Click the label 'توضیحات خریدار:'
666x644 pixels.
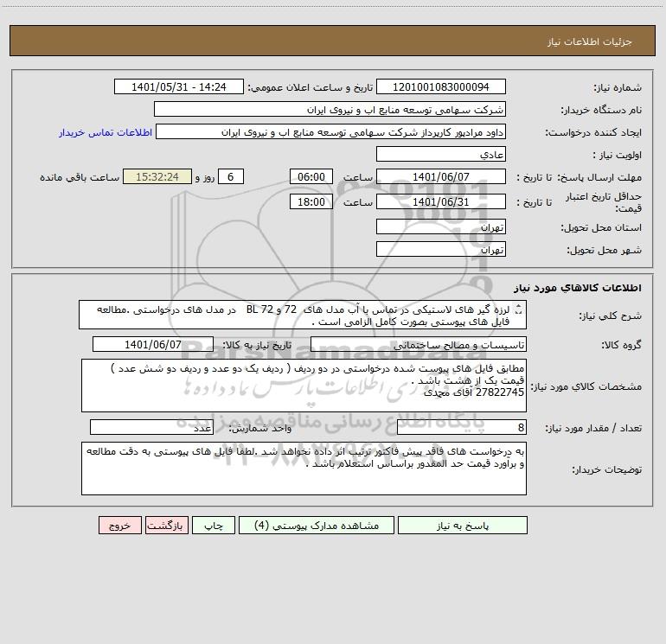click(x=607, y=469)
